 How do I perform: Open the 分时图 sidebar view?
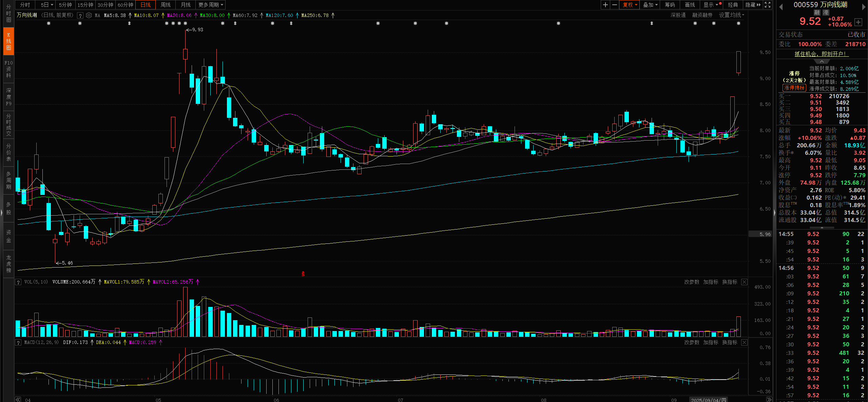click(x=8, y=14)
